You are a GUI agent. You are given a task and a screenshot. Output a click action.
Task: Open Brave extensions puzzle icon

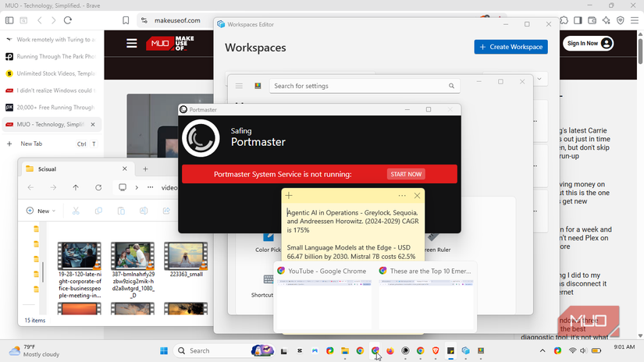564,20
